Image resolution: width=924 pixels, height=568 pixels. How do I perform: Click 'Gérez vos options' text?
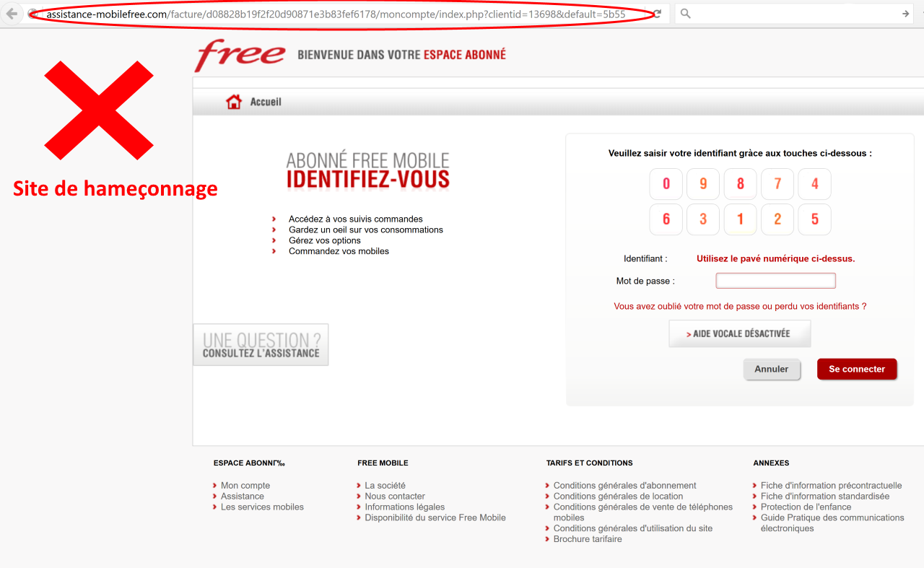tap(325, 241)
